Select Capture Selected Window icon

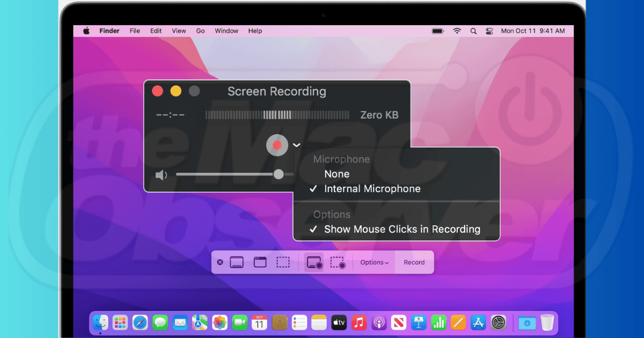pyautogui.click(x=260, y=262)
